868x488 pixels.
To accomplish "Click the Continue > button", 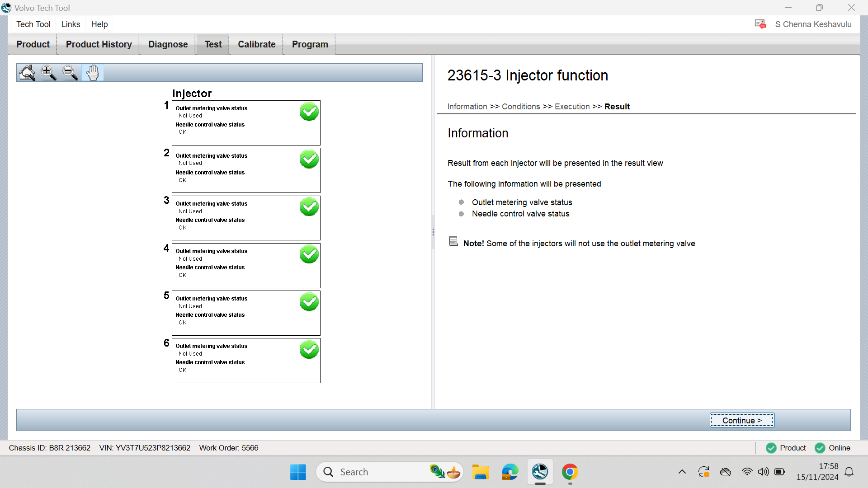I will pyautogui.click(x=742, y=420).
